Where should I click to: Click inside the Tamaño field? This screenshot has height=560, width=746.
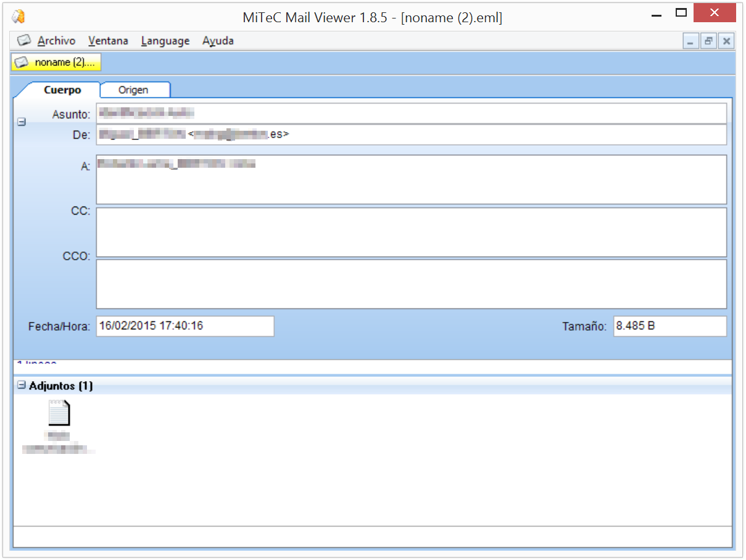pos(669,326)
